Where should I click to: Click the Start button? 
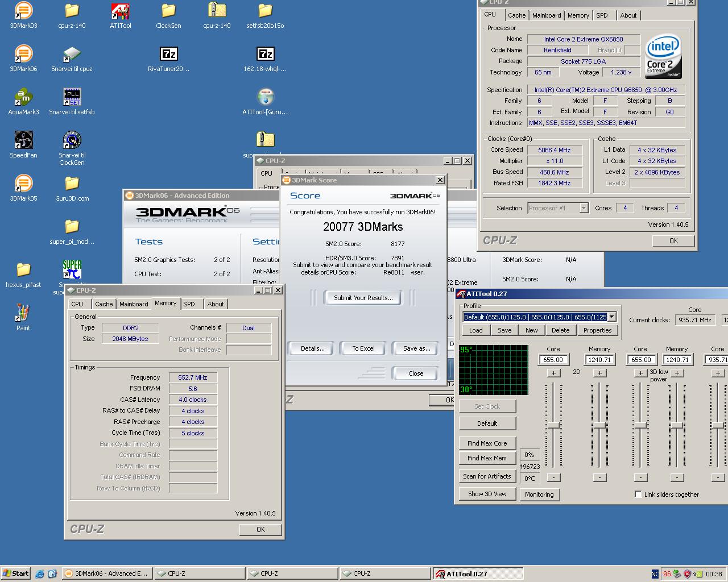click(16, 573)
